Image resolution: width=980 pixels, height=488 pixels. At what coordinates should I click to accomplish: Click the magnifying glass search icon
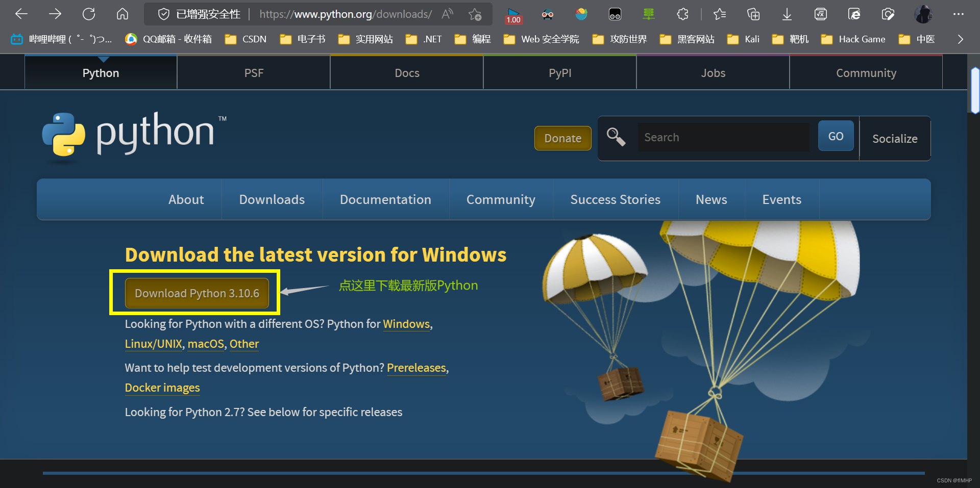(616, 137)
